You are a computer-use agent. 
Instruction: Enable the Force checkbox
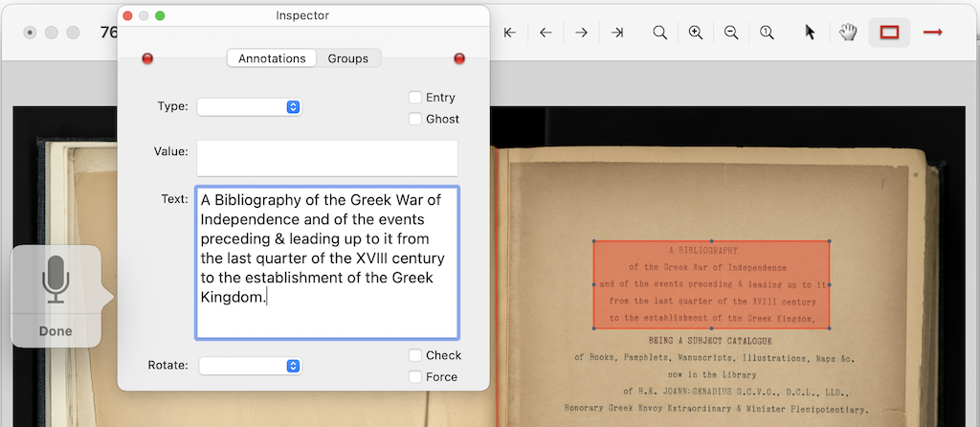415,376
